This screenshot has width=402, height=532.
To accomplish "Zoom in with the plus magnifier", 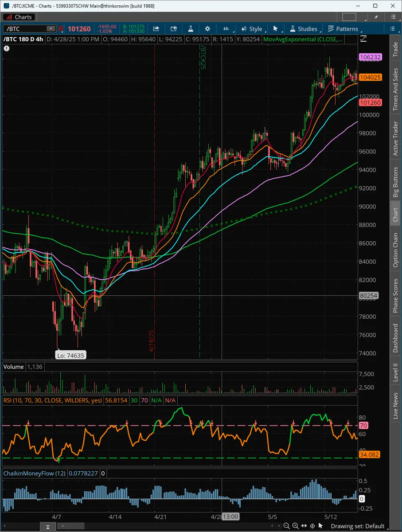I will point(296,526).
